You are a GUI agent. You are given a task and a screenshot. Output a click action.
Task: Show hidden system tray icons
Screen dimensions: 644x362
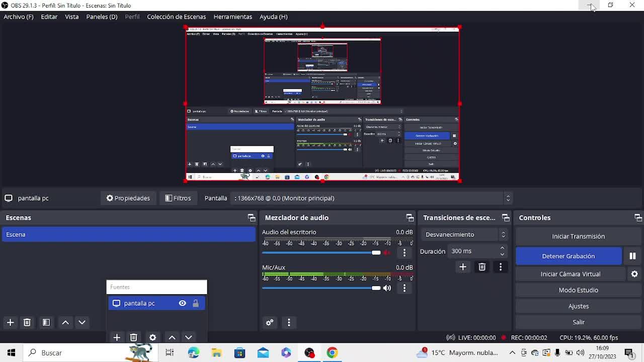click(512, 353)
